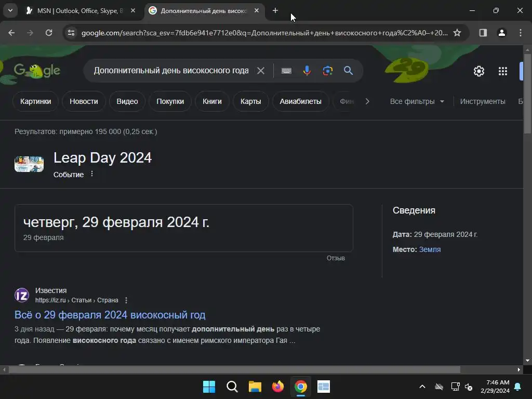Click the Отзыв feedback link
This screenshot has height=399, width=532.
point(336,258)
